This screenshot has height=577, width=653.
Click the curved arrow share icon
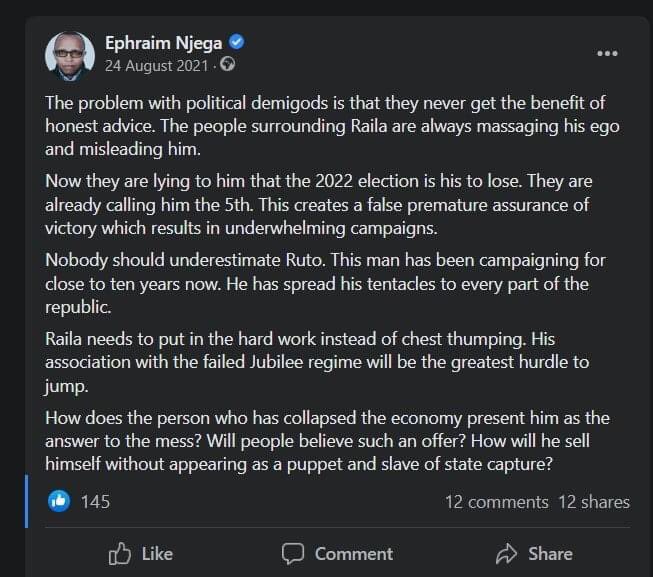pos(506,554)
